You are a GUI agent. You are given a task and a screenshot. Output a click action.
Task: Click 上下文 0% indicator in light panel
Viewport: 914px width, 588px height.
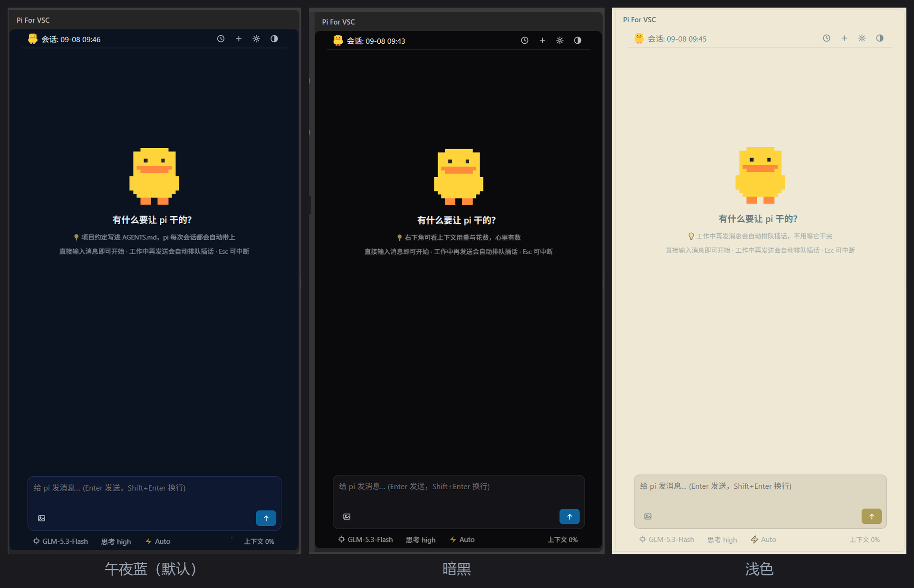(x=865, y=540)
